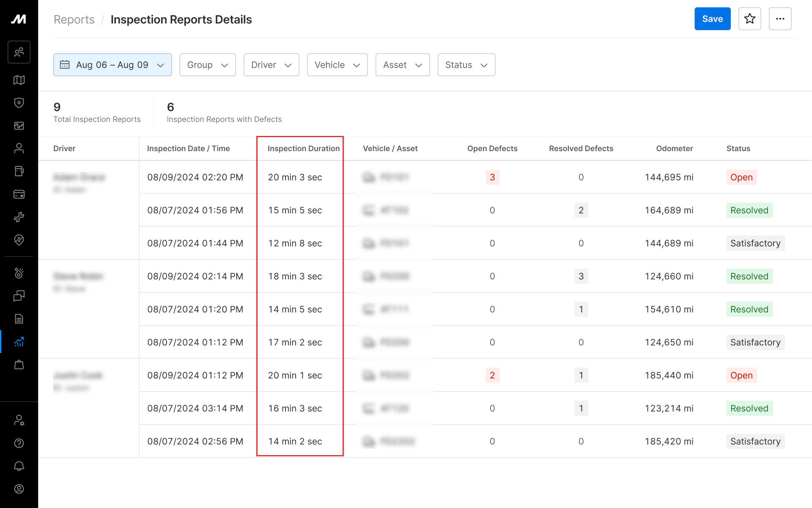The image size is (812, 508).
Task: Click the asset icon in the 164,689 mi row
Action: 369,210
